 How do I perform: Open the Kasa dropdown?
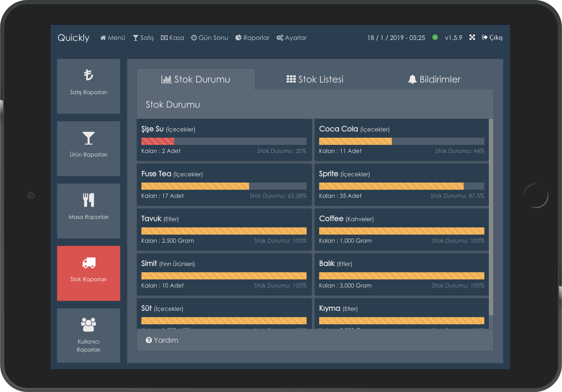pos(172,38)
